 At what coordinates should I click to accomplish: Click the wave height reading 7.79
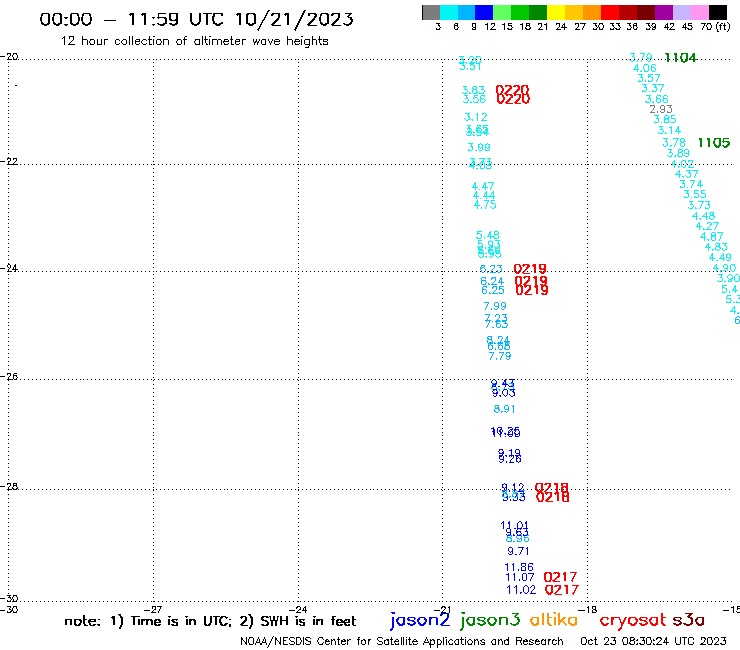[x=500, y=356]
